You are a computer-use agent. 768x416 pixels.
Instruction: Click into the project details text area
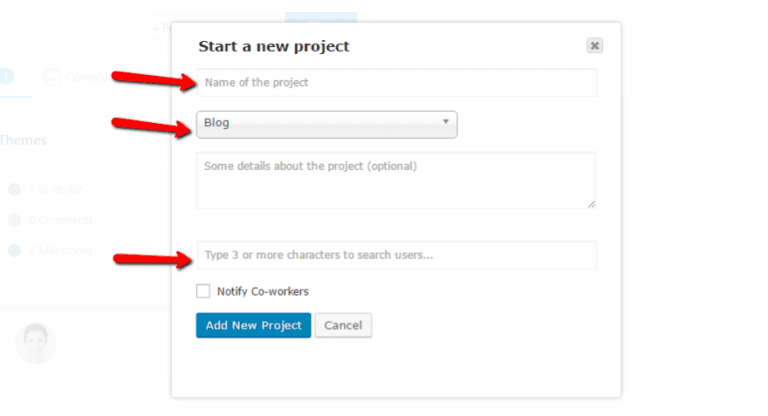[396, 180]
